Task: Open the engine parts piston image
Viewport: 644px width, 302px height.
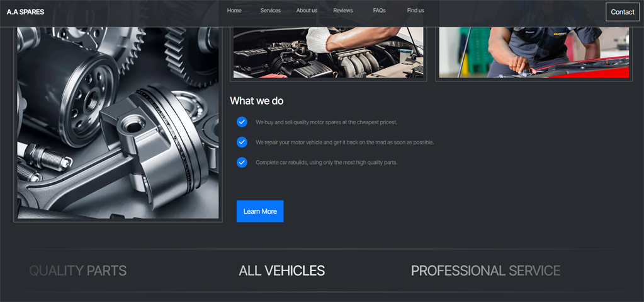Action: tap(118, 122)
